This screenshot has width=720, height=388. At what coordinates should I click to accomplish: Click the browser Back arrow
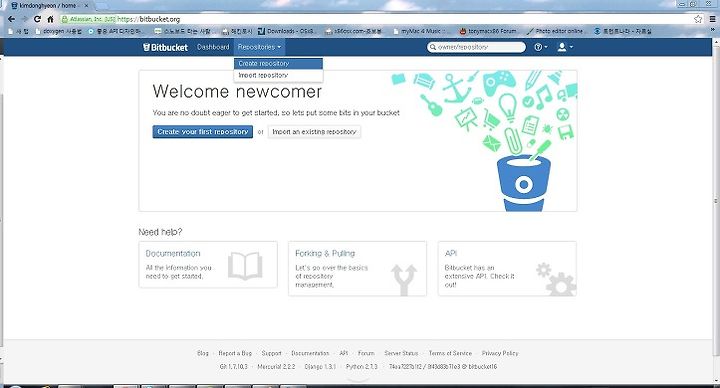click(x=11, y=19)
